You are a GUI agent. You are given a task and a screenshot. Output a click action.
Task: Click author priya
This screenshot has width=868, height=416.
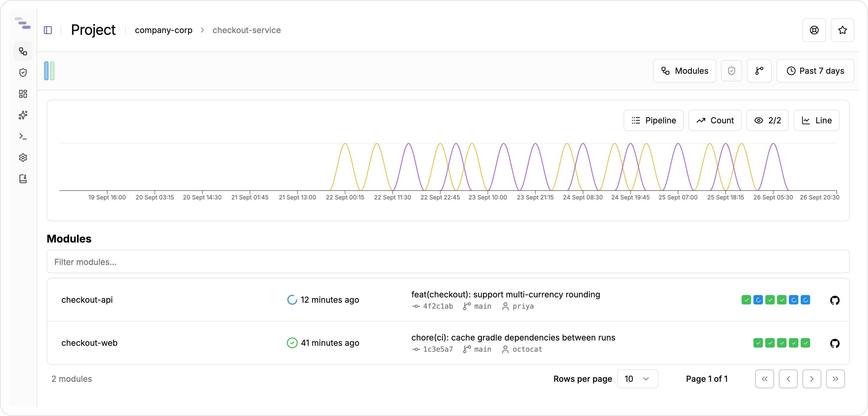coord(523,306)
